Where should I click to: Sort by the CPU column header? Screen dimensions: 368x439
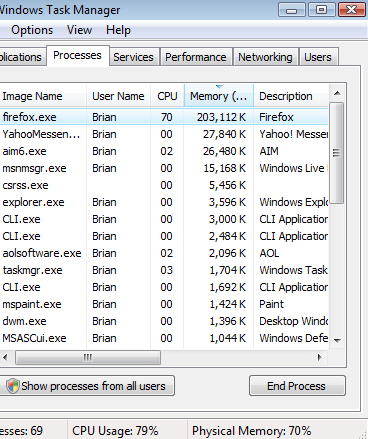[x=167, y=96]
